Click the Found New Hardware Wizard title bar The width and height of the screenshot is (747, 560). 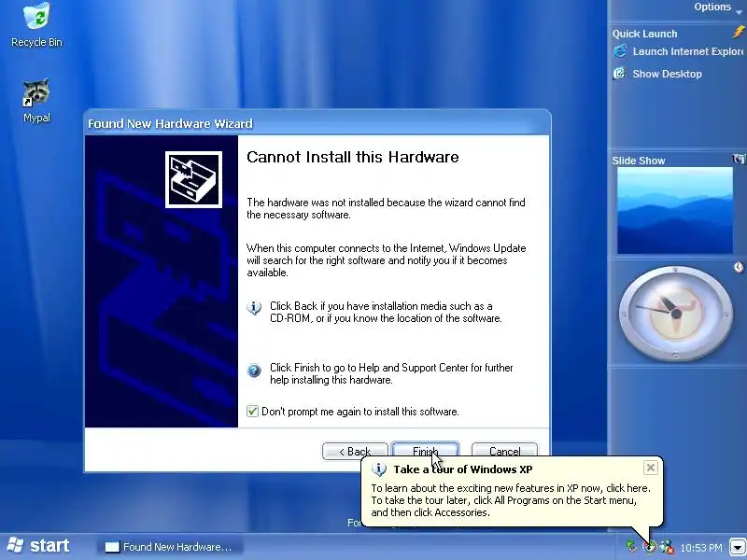[317, 123]
